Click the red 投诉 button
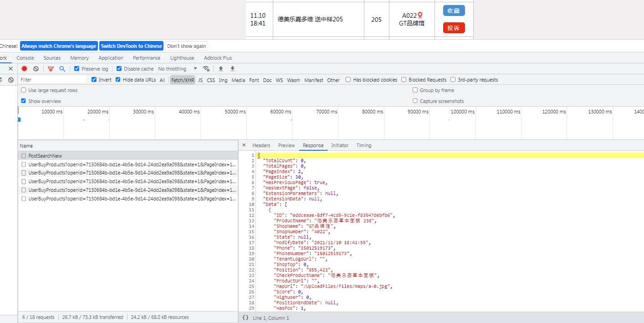 click(x=454, y=28)
